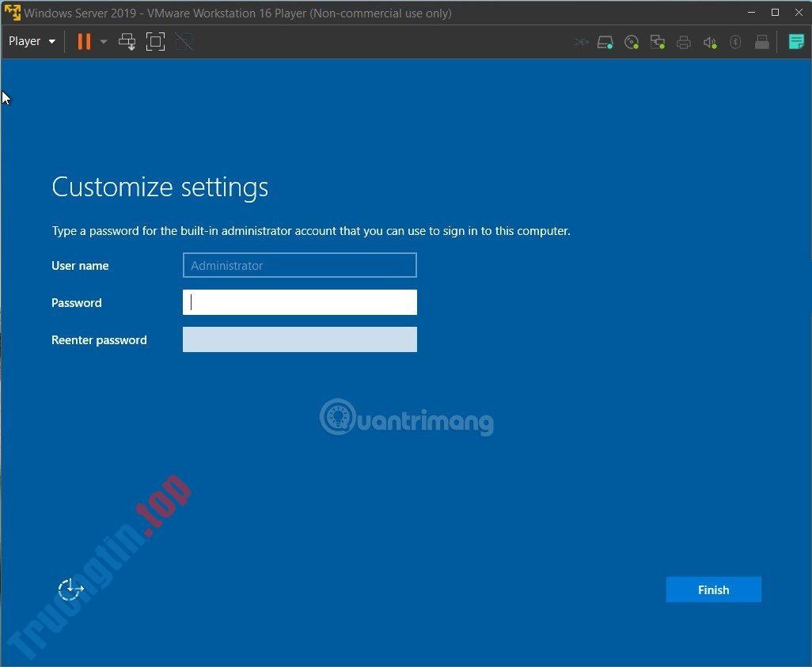Click the USB device icon
812x667 pixels.
click(761, 42)
